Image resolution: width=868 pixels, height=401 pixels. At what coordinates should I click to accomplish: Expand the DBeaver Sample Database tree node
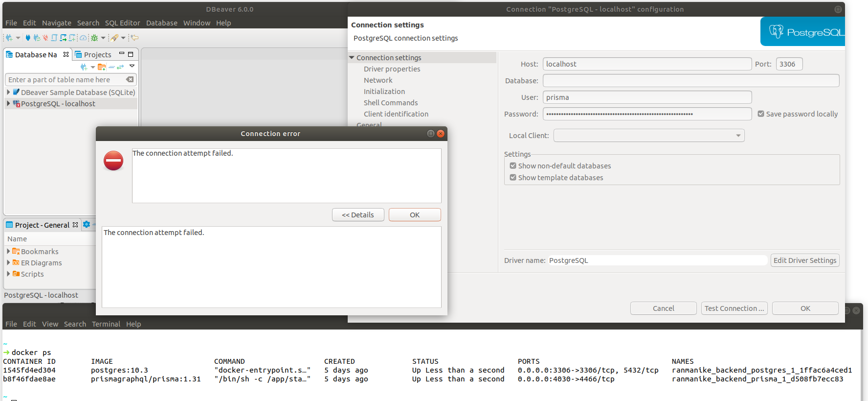pyautogui.click(x=8, y=92)
